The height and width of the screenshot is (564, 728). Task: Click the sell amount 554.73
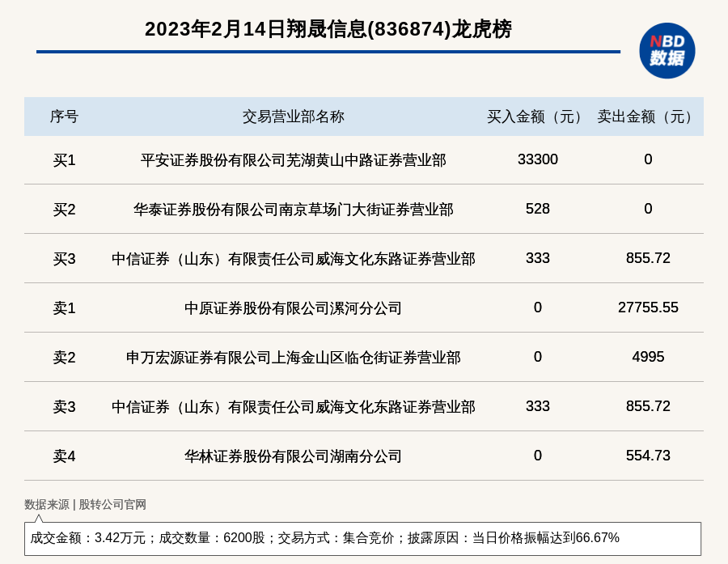click(x=648, y=456)
